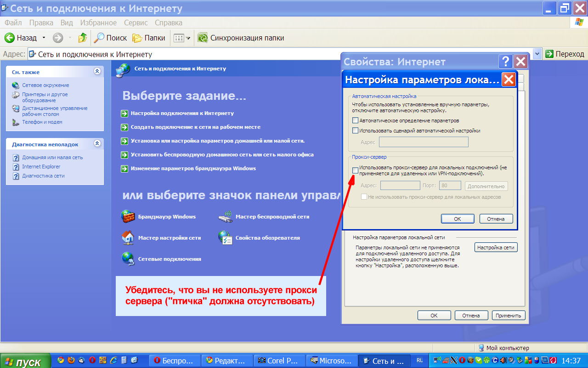The image size is (588, 368).
Task: Click the Up one level folder icon
Action: tap(83, 38)
